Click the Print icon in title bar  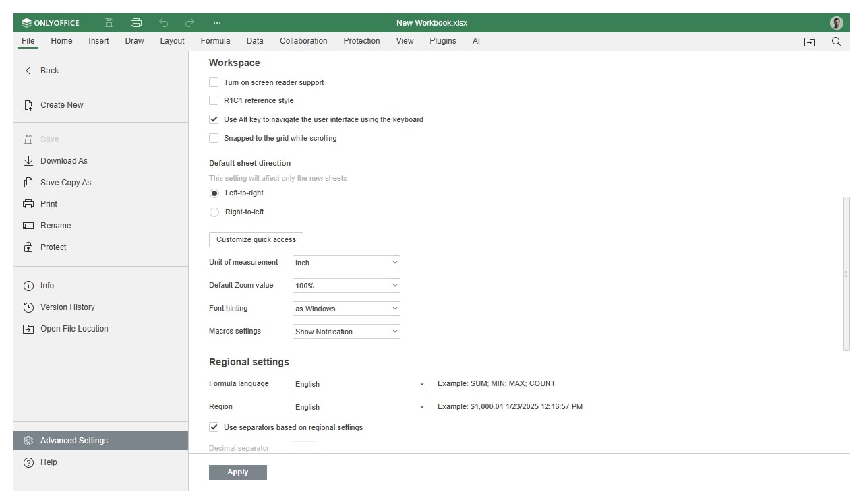(136, 22)
